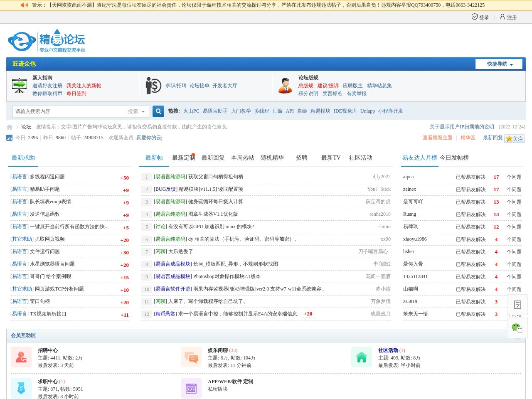
Task: Click the floating document note icon
Action: [517, 305]
